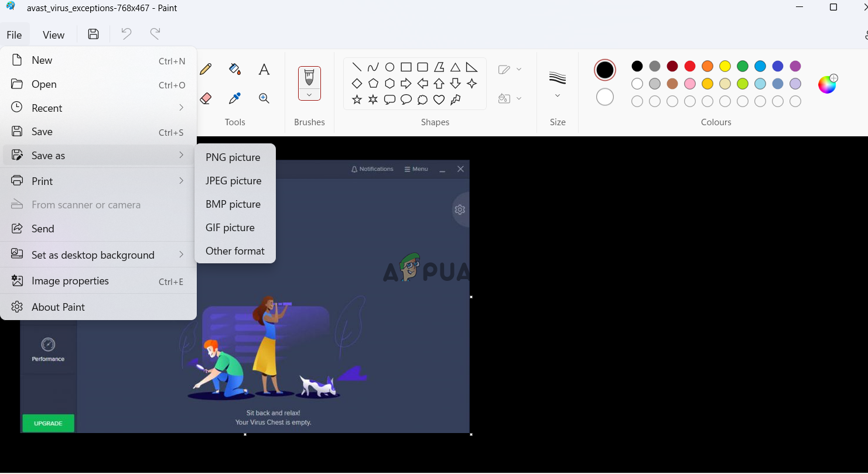Choose the Rounded rectangle shape
Screen dimensions: 868x474
422,67
